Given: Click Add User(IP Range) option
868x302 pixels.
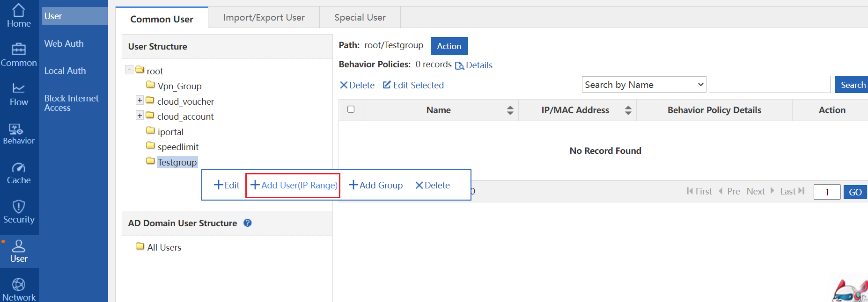Looking at the screenshot, I should point(294,185).
